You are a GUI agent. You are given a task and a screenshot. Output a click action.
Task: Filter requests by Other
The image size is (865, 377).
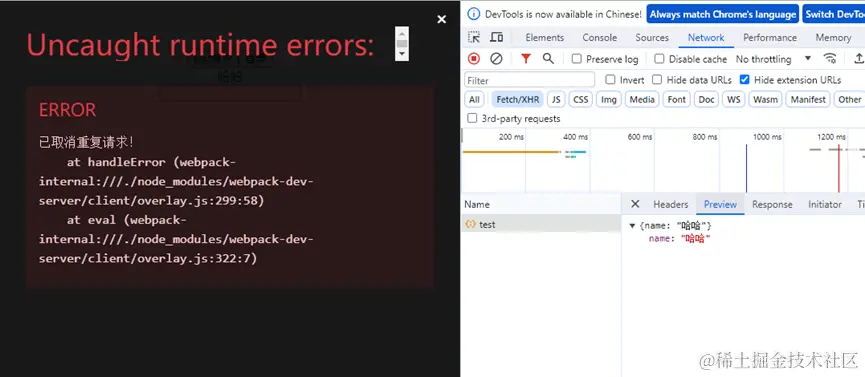pos(850,99)
